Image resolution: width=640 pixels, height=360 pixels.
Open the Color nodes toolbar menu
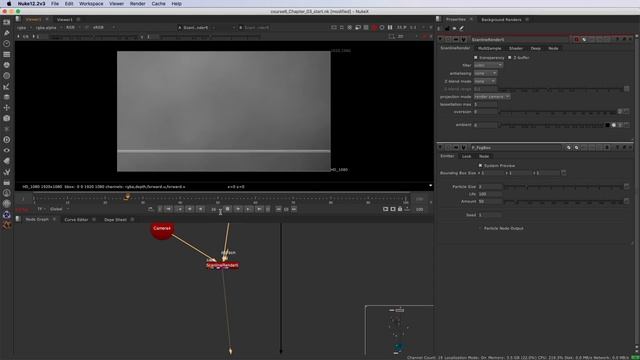(7, 65)
